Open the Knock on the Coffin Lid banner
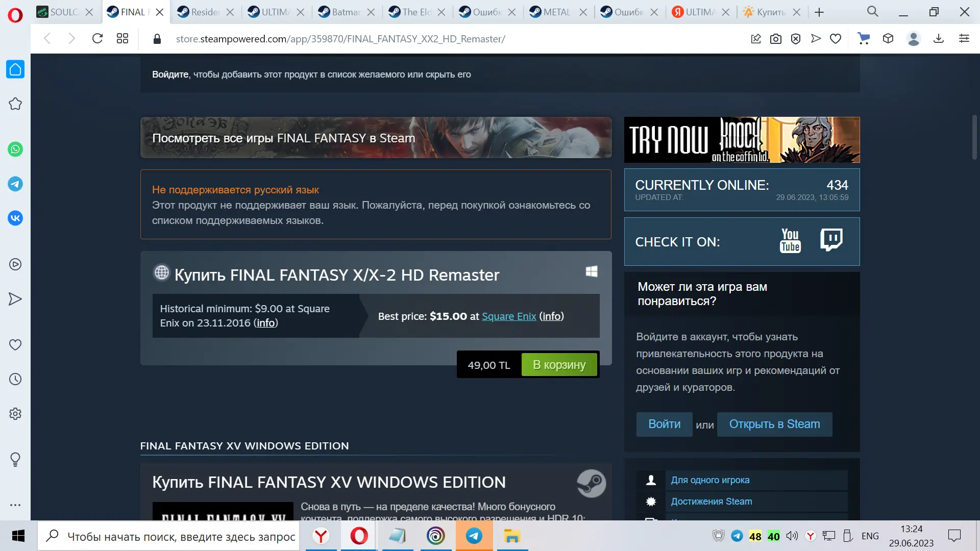 pos(742,140)
